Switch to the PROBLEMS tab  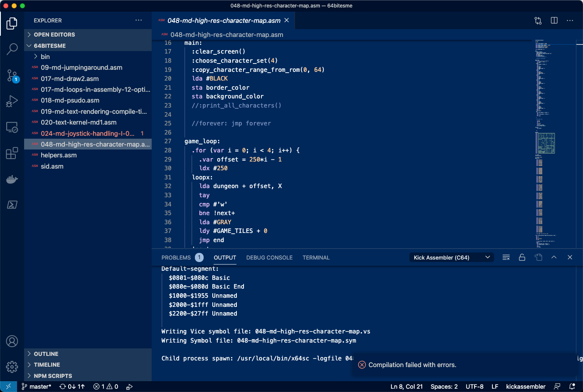tap(176, 257)
